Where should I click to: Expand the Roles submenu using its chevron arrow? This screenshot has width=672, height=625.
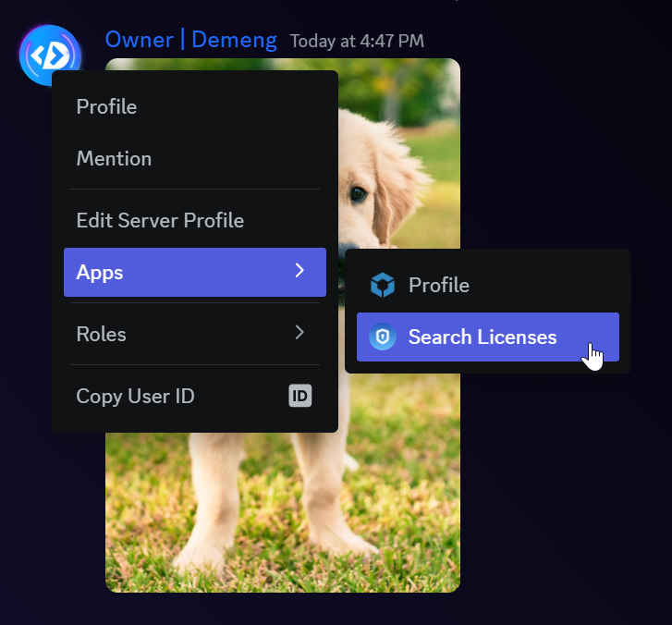299,333
